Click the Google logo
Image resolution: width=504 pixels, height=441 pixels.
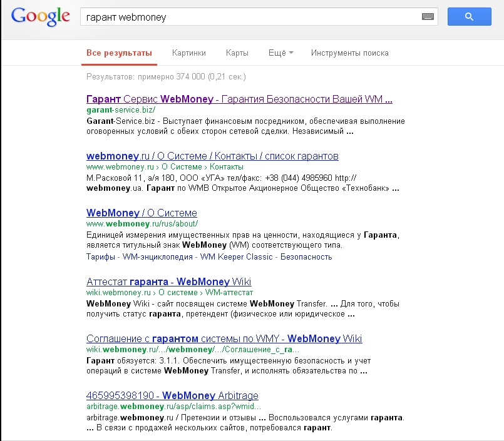tap(40, 17)
